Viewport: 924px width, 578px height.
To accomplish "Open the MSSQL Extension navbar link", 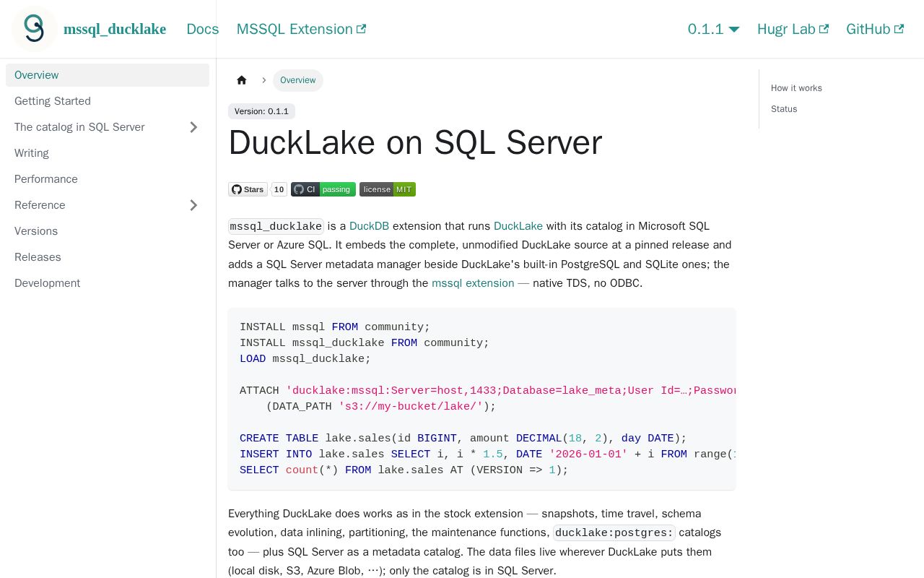I will [301, 29].
